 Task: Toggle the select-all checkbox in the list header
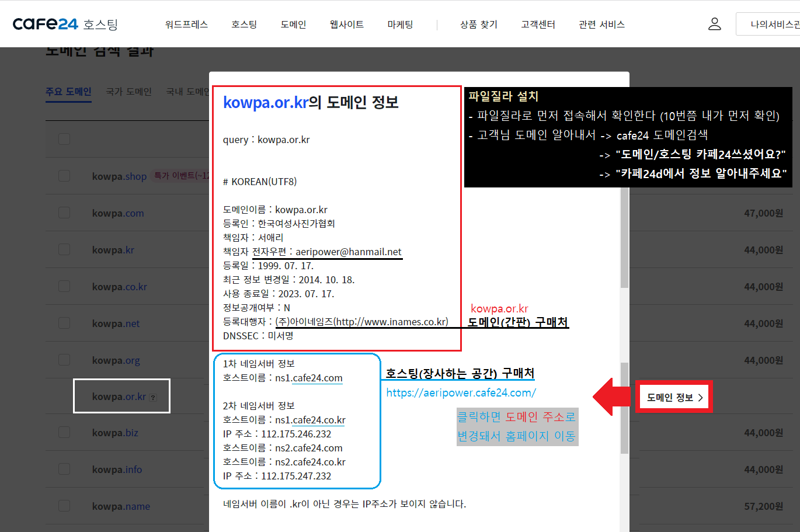64,139
